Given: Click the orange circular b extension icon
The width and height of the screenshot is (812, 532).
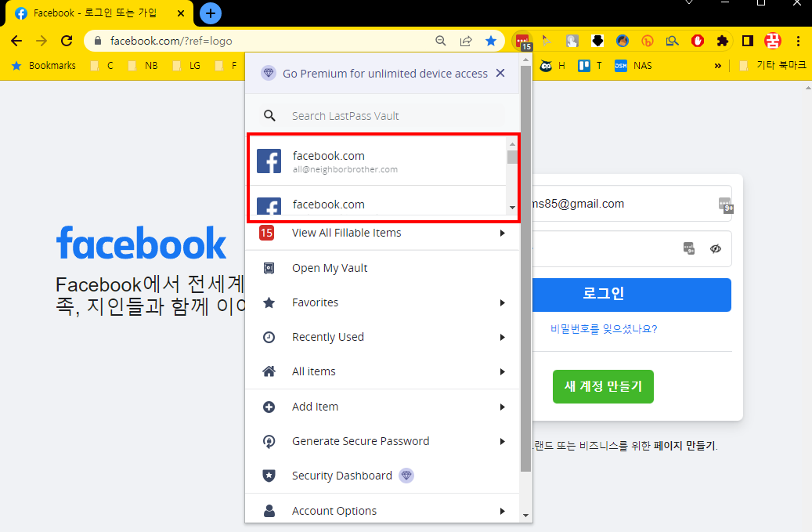Looking at the screenshot, I should (x=648, y=41).
